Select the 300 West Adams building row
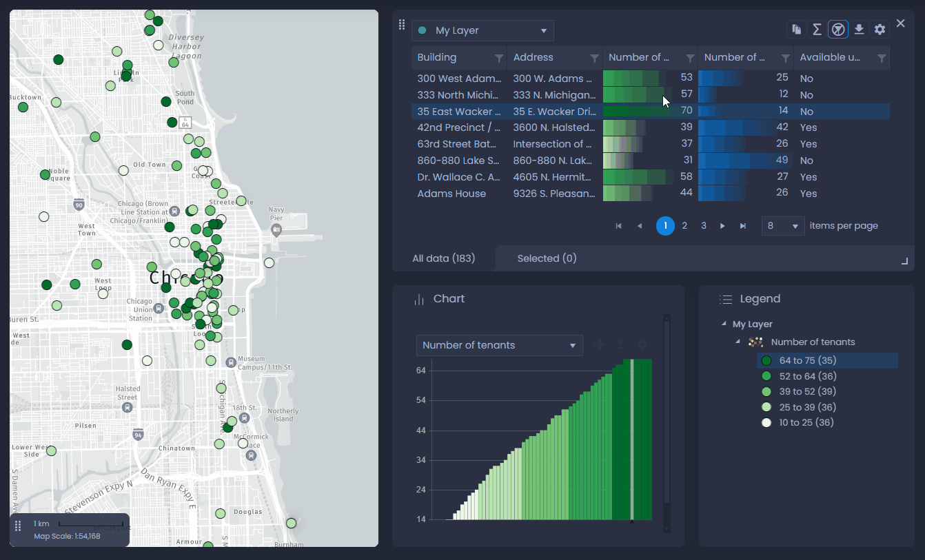 pyautogui.click(x=650, y=79)
